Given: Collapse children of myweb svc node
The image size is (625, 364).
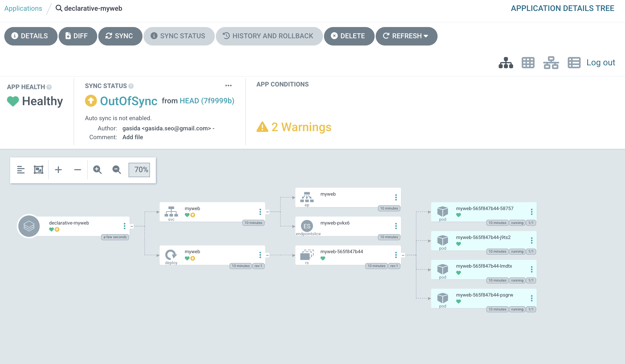Looking at the screenshot, I should (267, 212).
